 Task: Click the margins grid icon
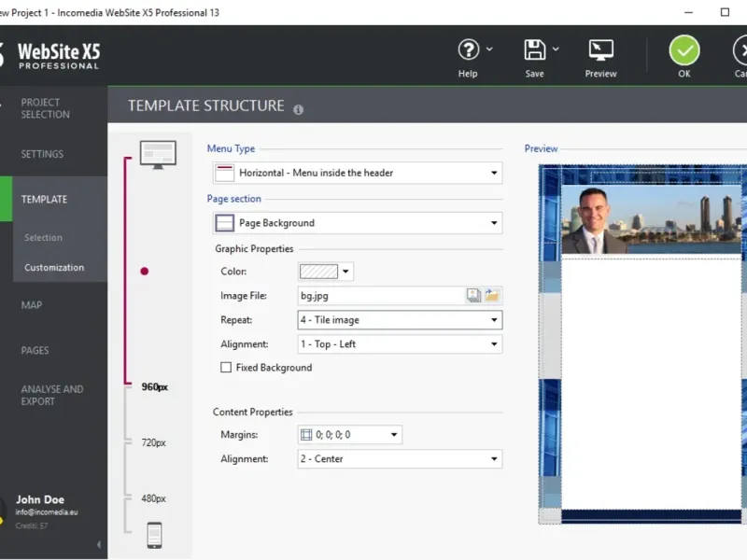(x=306, y=435)
